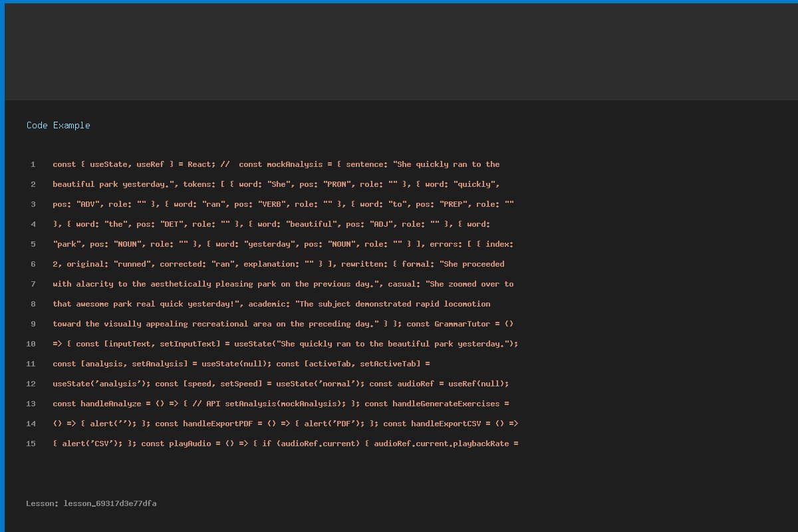798x532 pixels.
Task: Click the lesson ID text lesson_69317d3e77dfa
Action: [x=110, y=503]
